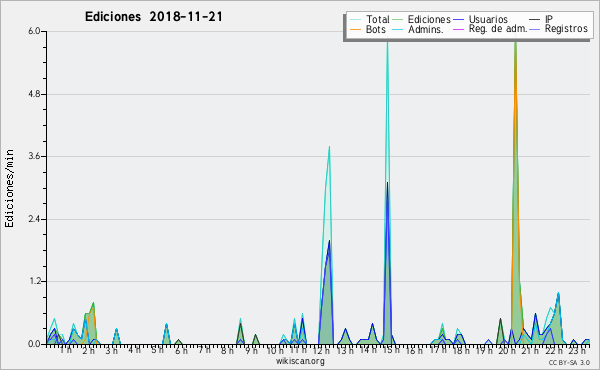Click the Usuarios legend label
The width and height of the screenshot is (600, 370).
click(488, 20)
